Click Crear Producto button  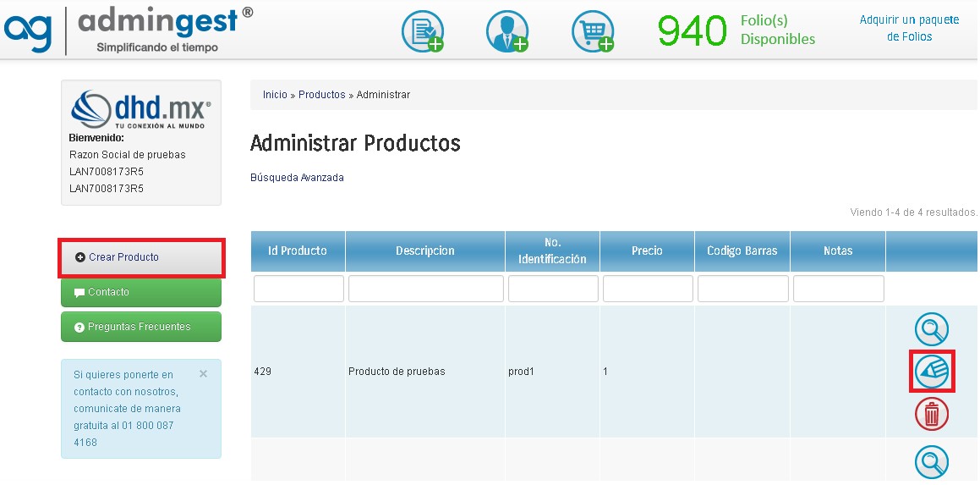(x=141, y=257)
